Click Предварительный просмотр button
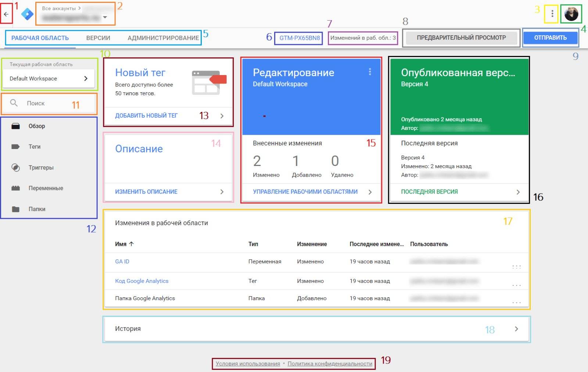Viewport: 588px width, 372px height. click(x=461, y=38)
